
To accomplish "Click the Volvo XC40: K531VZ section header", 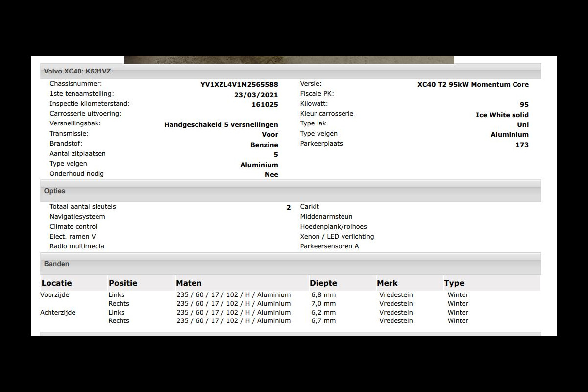I will pyautogui.click(x=77, y=71).
